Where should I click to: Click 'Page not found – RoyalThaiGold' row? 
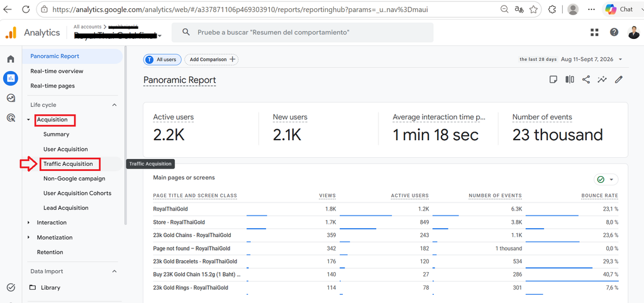(x=386, y=248)
